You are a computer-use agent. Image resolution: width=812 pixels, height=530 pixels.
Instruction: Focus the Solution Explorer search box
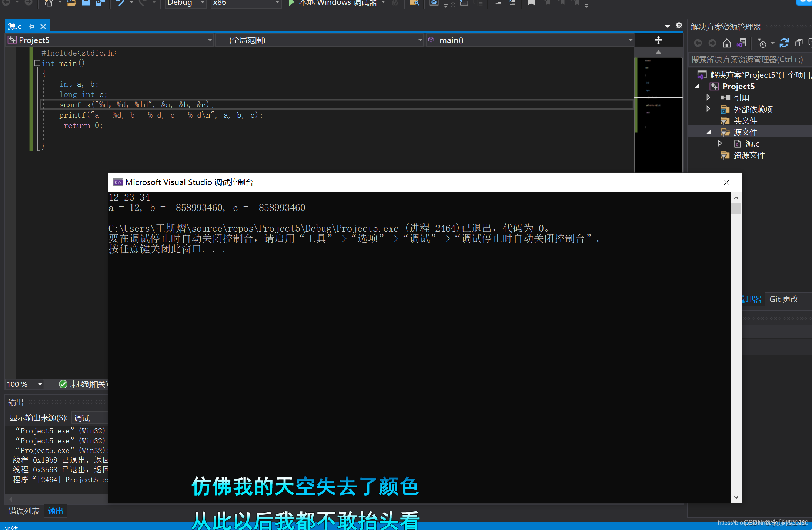tap(750, 60)
